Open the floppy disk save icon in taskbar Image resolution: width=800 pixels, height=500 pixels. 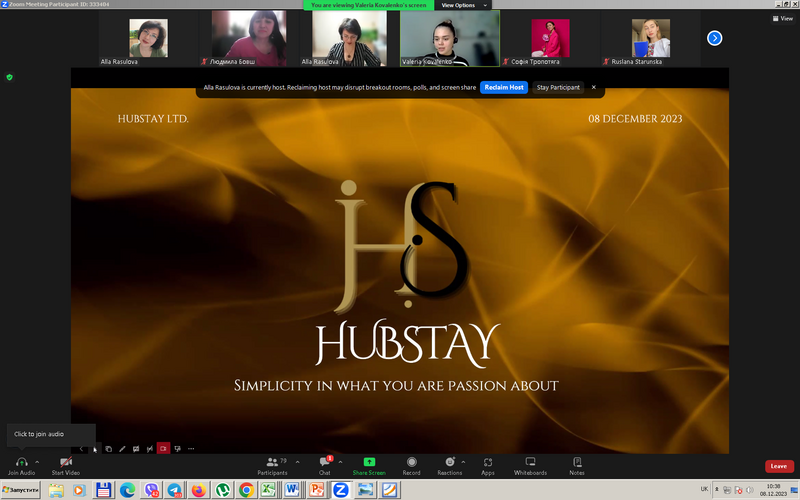tap(104, 490)
